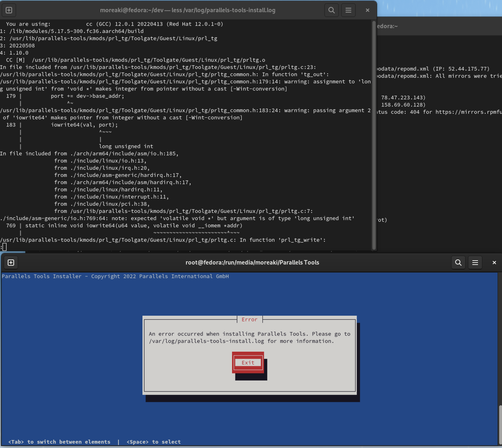Click '78.47.223.143)' in background terminal
Viewport: 502px width, 448px height.
[403, 97]
